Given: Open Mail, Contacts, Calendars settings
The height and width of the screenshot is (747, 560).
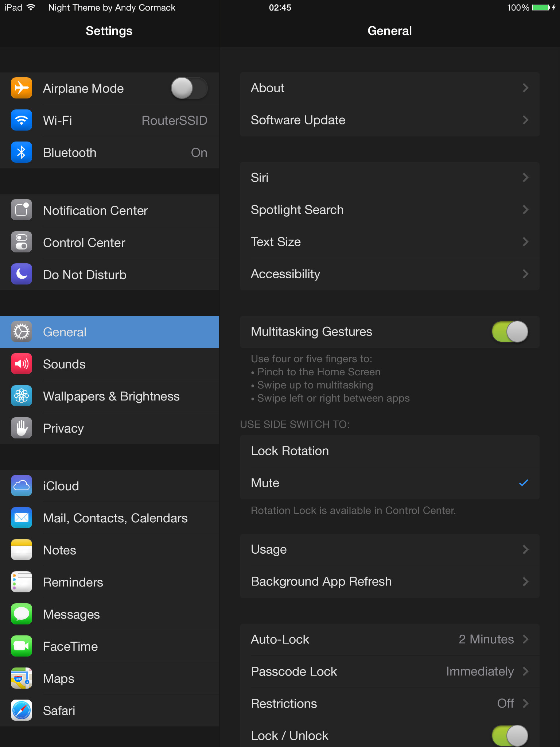Looking at the screenshot, I should [x=109, y=518].
